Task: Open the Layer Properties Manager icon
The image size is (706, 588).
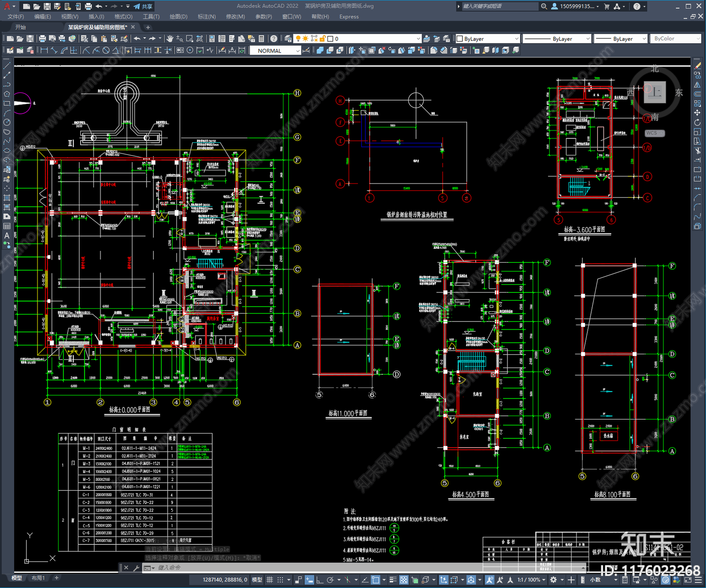Action: pos(288,39)
